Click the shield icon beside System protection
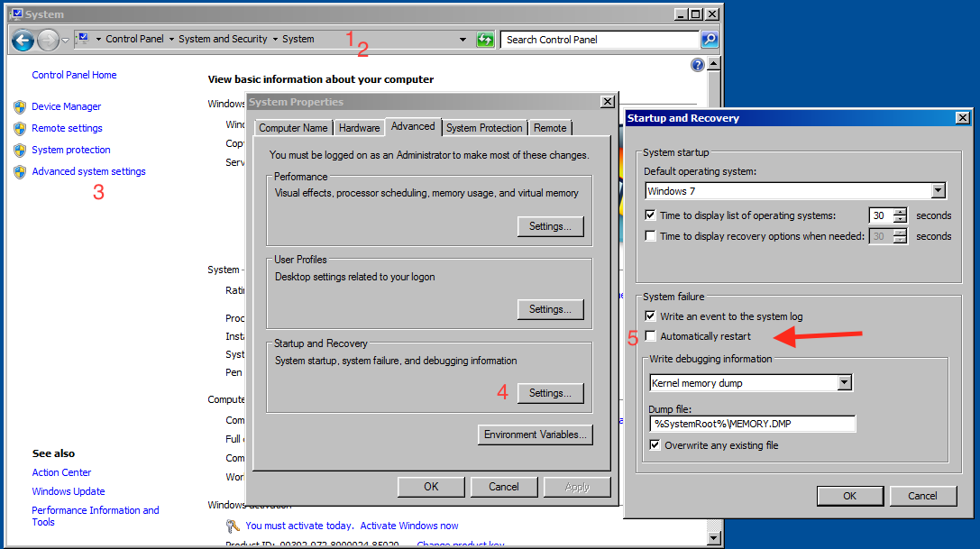The height and width of the screenshot is (549, 980). [20, 150]
